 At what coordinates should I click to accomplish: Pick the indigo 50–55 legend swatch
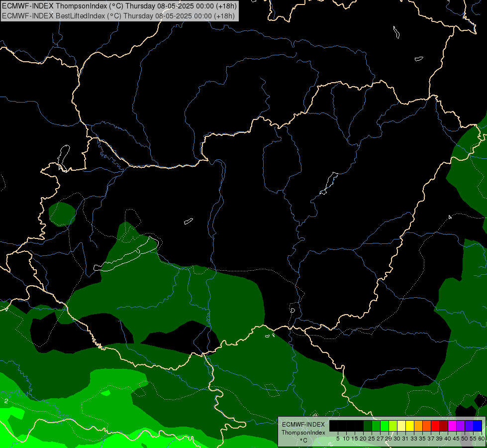(469, 426)
